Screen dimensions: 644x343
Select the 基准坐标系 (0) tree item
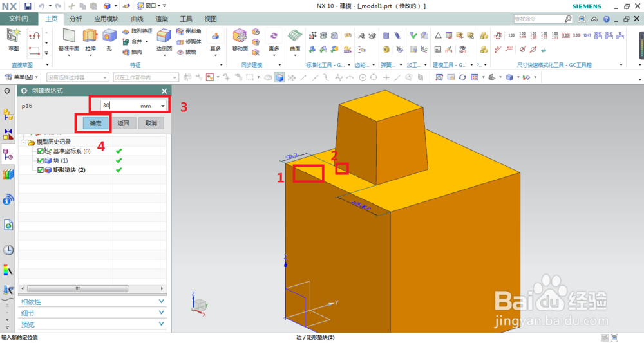[x=71, y=151]
